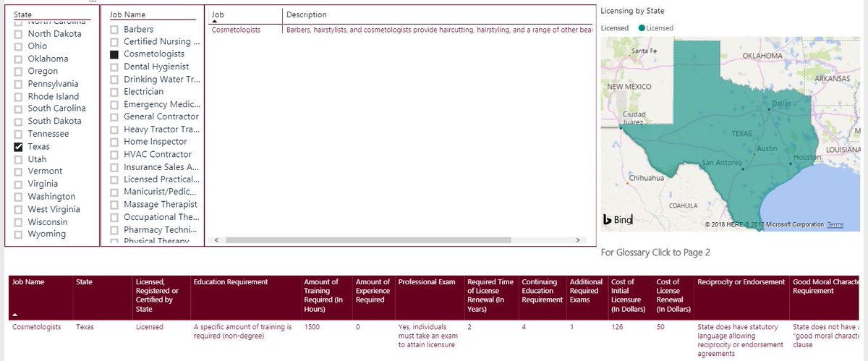This screenshot has height=361, width=868.
Task: Click the For Glossary Click to Page 2 text
Action: coord(656,252)
